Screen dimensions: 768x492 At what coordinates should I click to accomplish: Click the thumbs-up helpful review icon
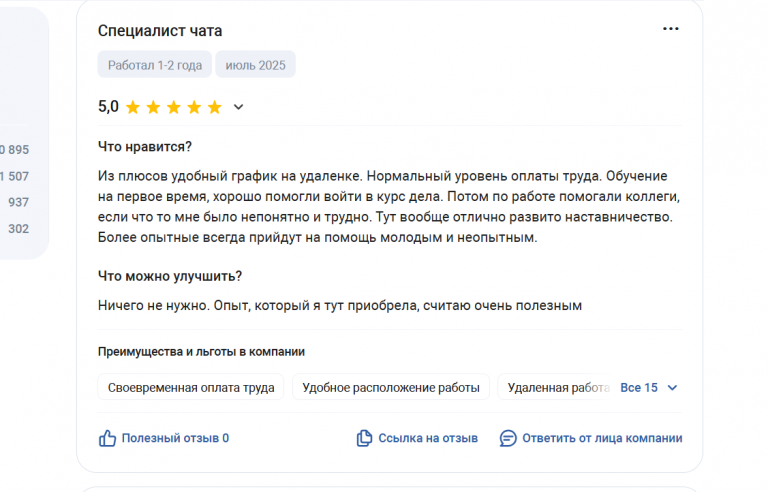point(107,438)
